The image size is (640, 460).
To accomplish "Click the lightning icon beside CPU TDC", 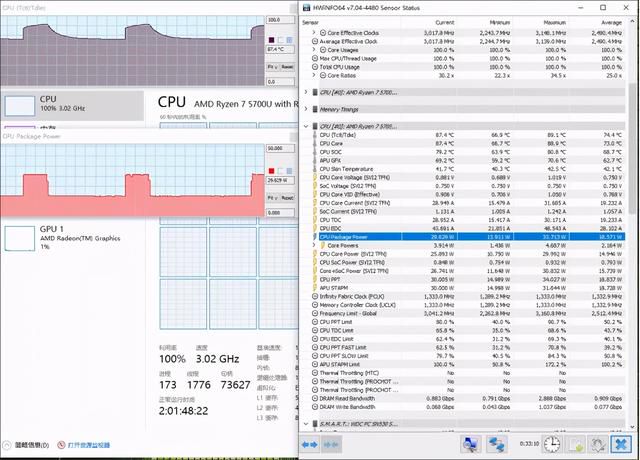I will tap(315, 220).
